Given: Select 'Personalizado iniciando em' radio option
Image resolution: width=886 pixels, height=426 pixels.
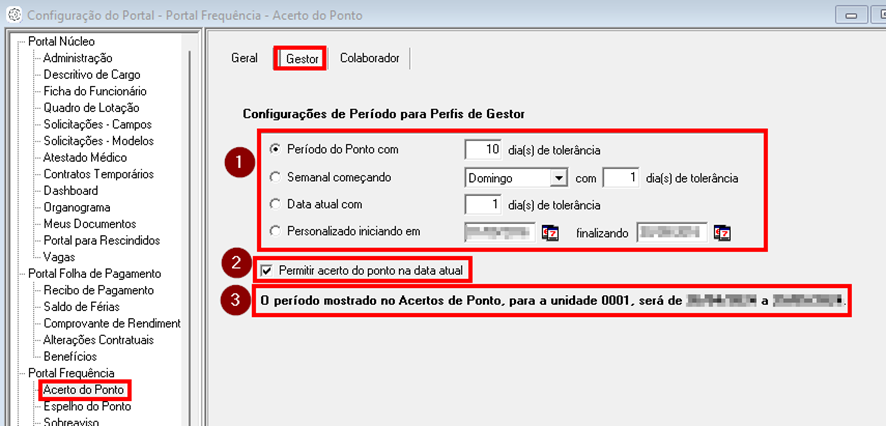Looking at the screenshot, I should (x=275, y=232).
